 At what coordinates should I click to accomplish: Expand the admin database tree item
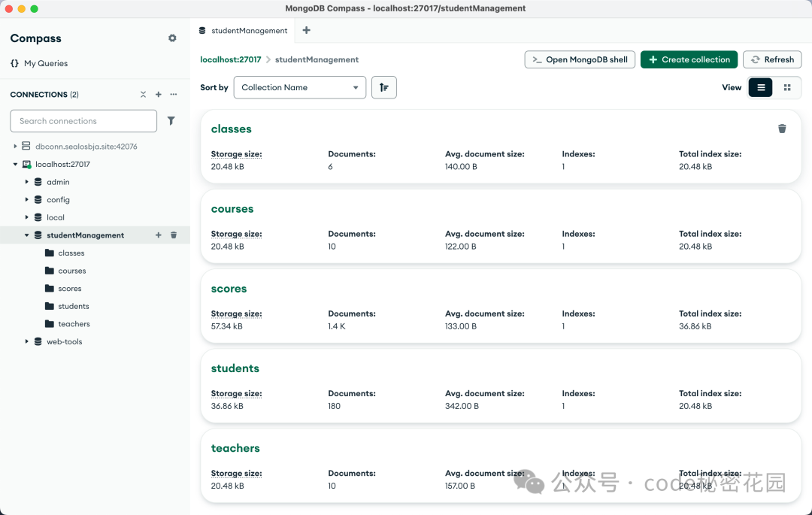coord(27,181)
